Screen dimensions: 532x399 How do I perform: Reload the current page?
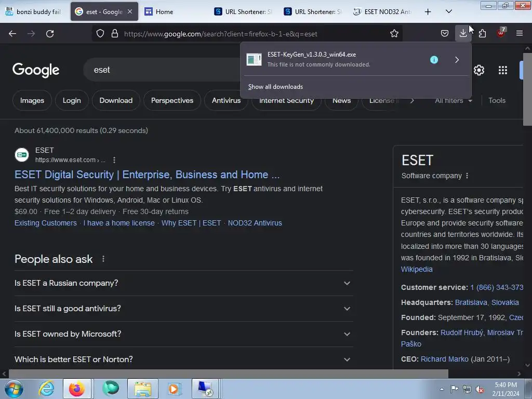(50, 34)
